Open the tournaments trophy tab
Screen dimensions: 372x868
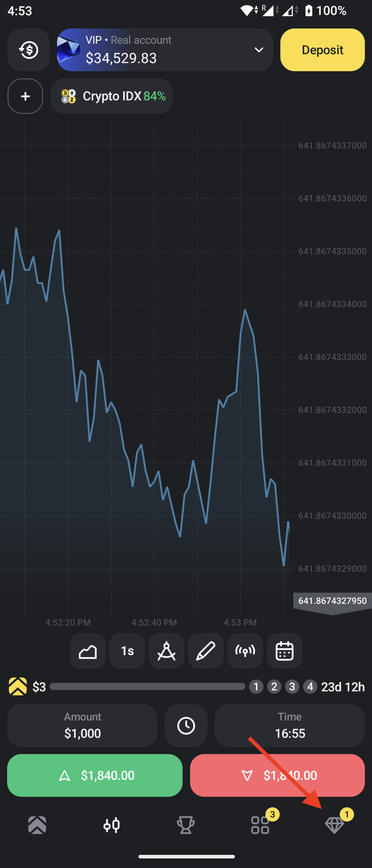tap(186, 825)
